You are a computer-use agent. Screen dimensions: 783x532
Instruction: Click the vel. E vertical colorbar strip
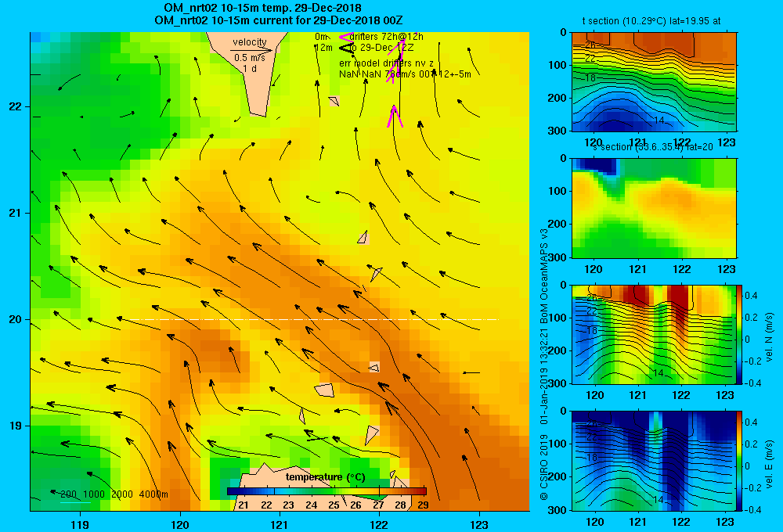tap(740, 460)
